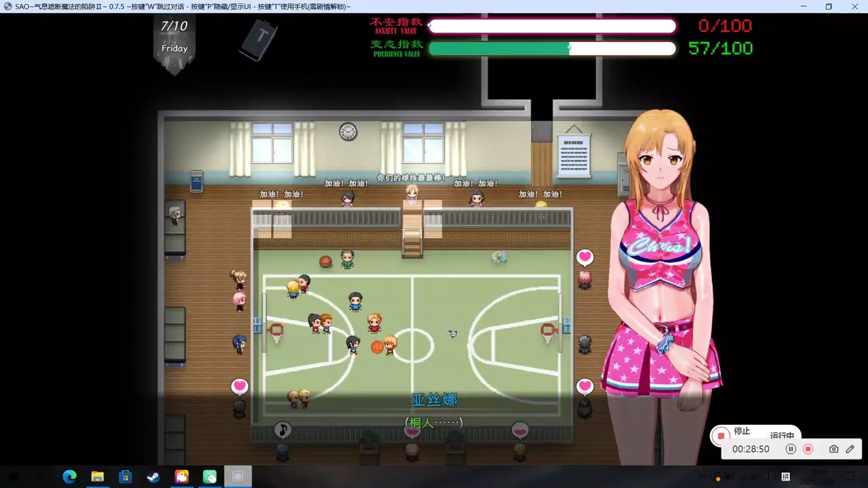Take a screenshot with the camera icon
Screen dimensions: 868x488
coord(833,449)
